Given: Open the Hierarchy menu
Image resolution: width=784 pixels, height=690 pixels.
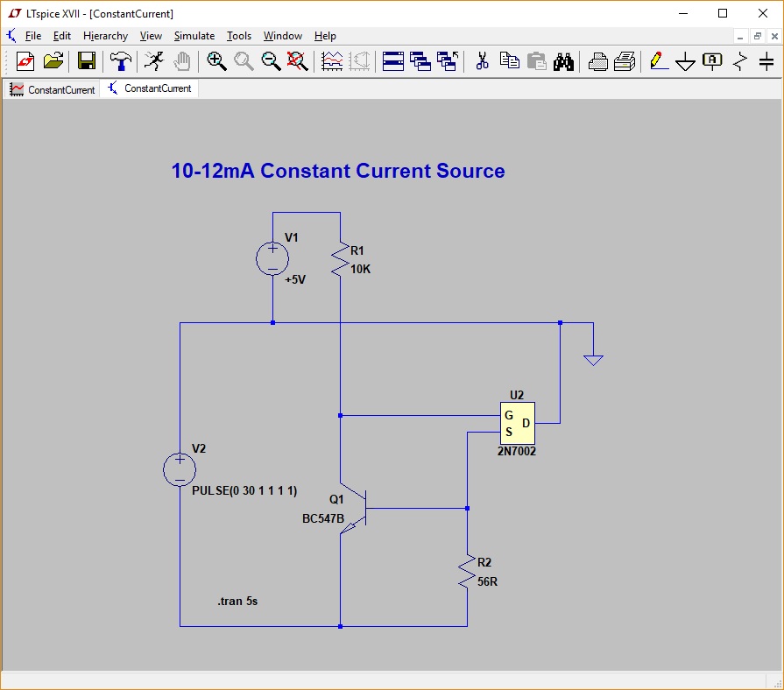Looking at the screenshot, I should [x=105, y=36].
